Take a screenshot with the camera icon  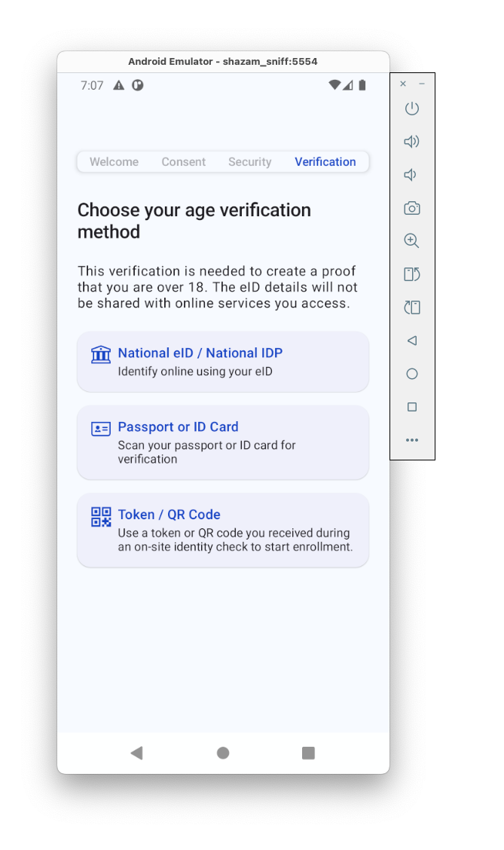pyautogui.click(x=411, y=207)
